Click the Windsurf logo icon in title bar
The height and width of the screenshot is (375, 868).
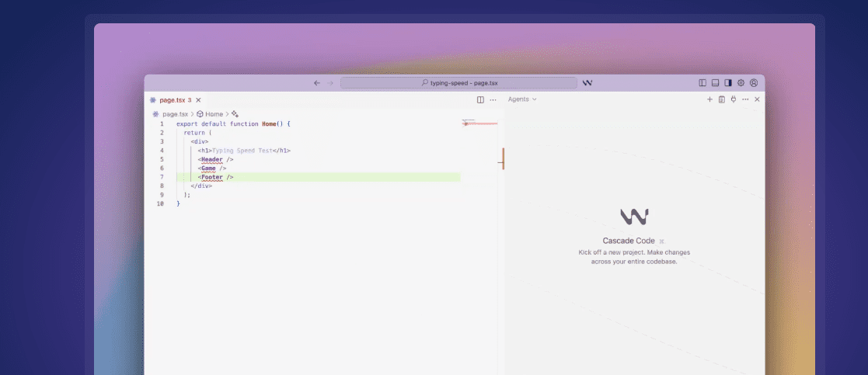pyautogui.click(x=587, y=83)
